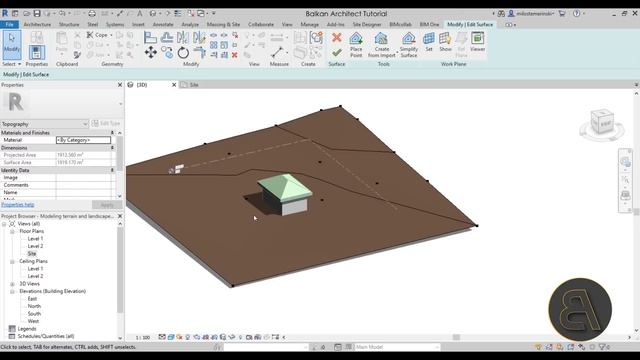Select Level 1 under Floor Plans

(x=35, y=239)
